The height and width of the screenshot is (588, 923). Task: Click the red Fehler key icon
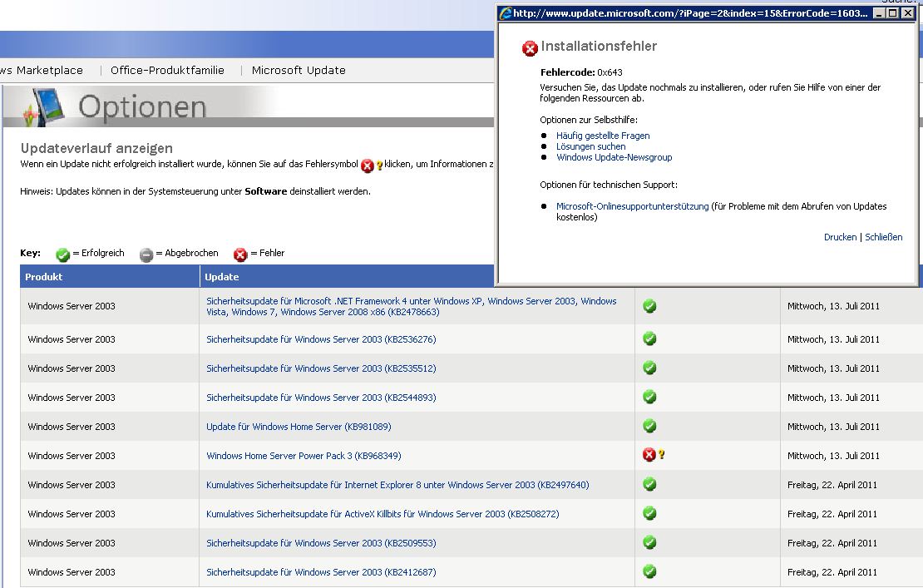click(240, 254)
